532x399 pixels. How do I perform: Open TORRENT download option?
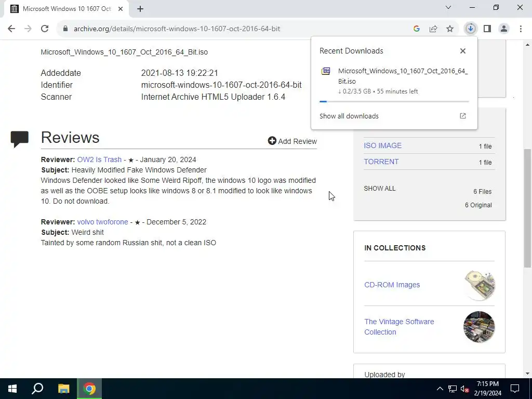(x=381, y=162)
